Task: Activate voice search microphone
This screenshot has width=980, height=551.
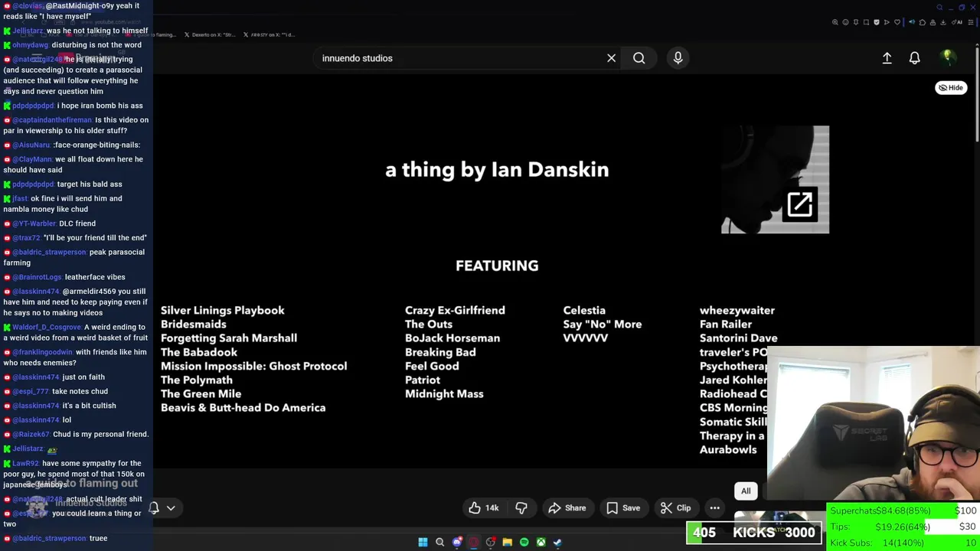Action: coord(678,58)
